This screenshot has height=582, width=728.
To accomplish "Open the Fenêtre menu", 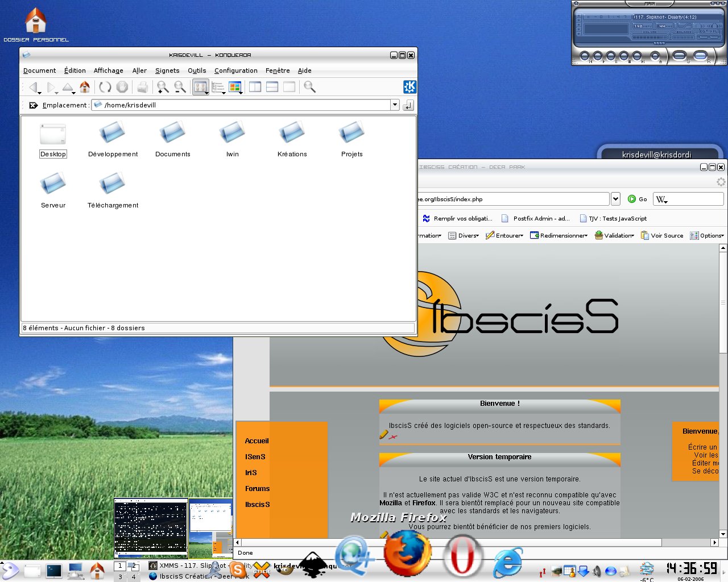I will click(278, 70).
